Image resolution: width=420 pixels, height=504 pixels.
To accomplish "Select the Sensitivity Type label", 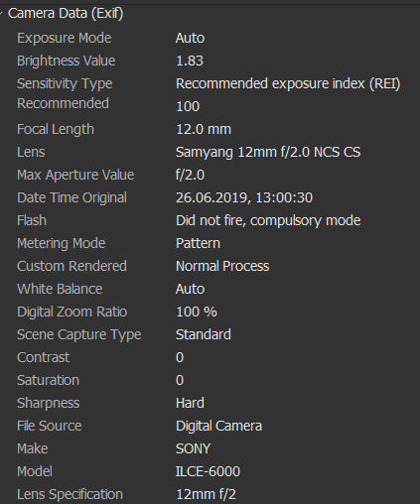I will click(x=65, y=83).
